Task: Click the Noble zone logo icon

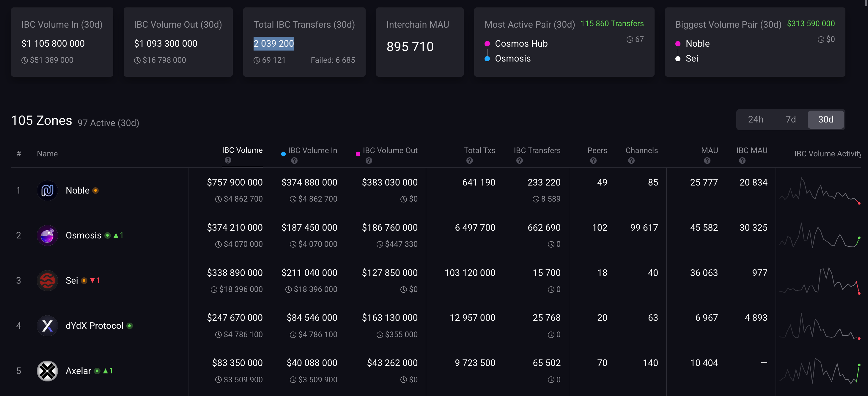Action: coord(47,190)
